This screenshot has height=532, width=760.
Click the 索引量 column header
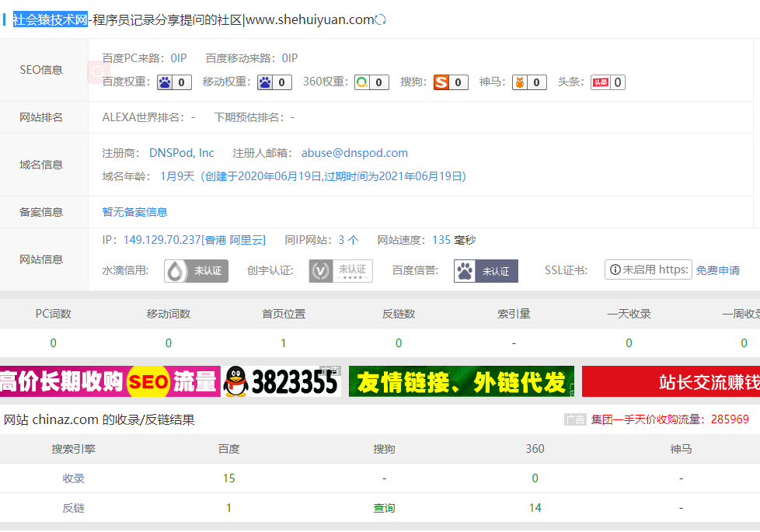[x=514, y=314]
